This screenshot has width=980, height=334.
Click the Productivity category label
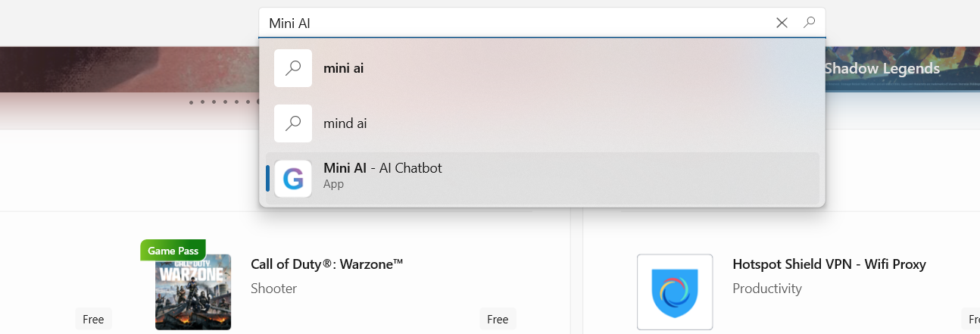tap(767, 289)
